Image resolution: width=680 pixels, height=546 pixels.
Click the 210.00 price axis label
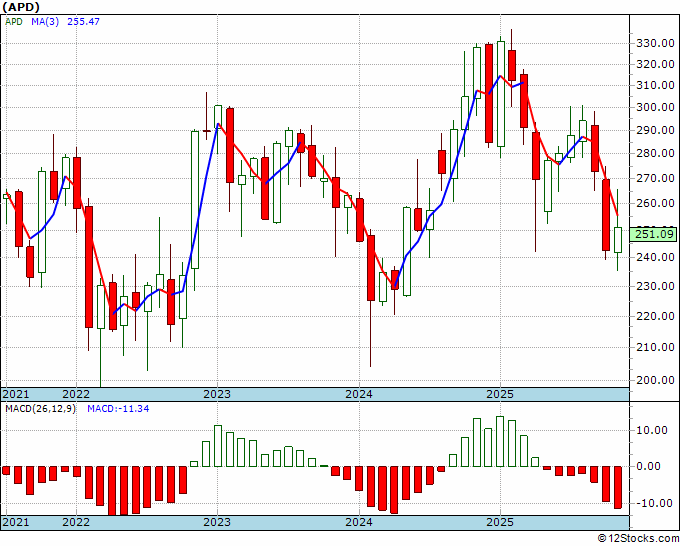(655, 347)
